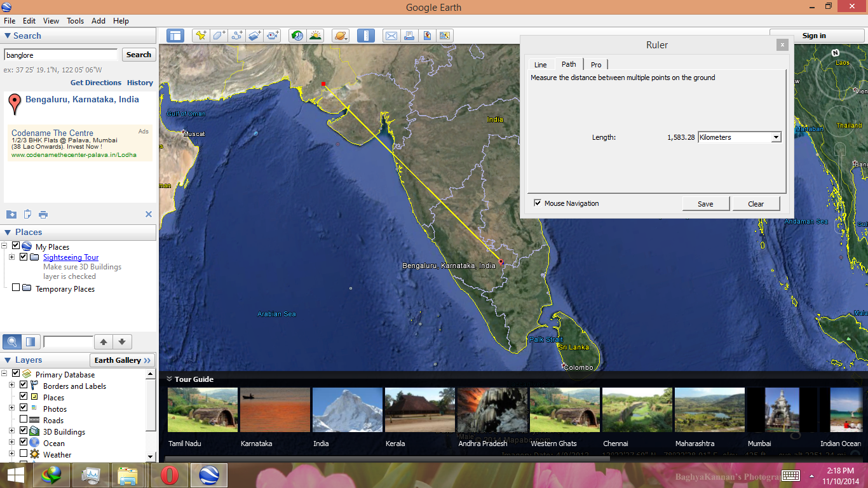Uncheck Sightseeing Tour checkbox
The height and width of the screenshot is (488, 868).
click(x=24, y=257)
